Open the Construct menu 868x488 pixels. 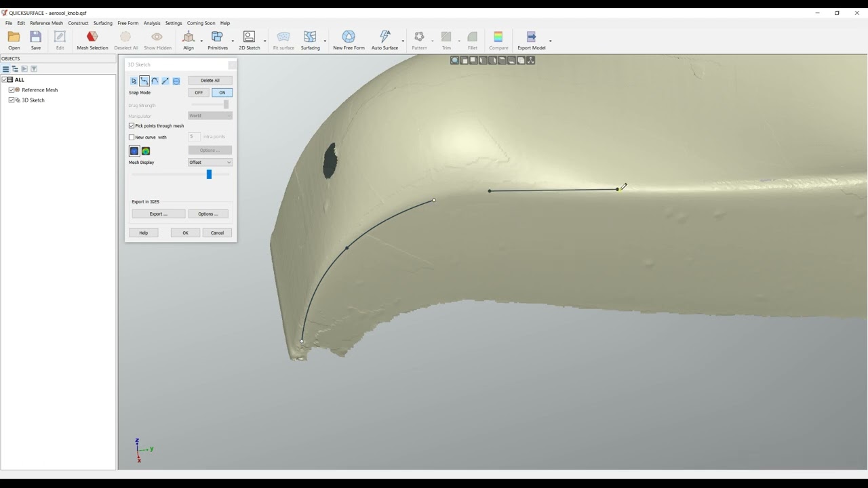(78, 23)
